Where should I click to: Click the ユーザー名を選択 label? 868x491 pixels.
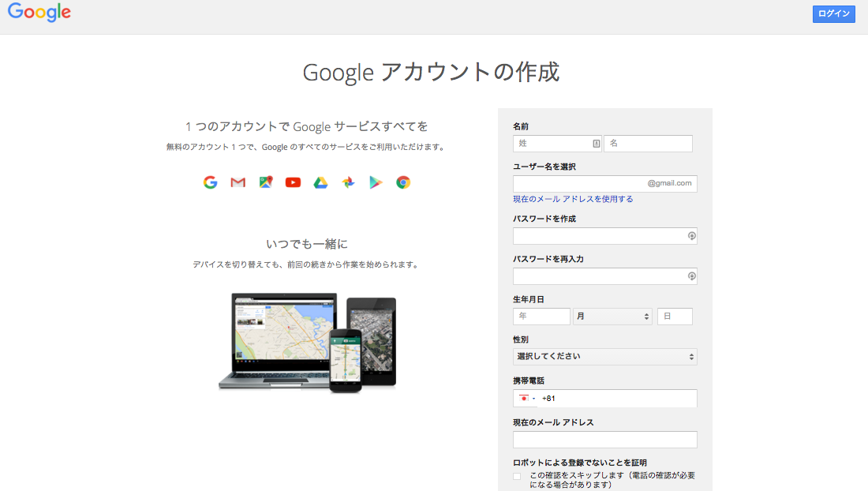tap(544, 167)
